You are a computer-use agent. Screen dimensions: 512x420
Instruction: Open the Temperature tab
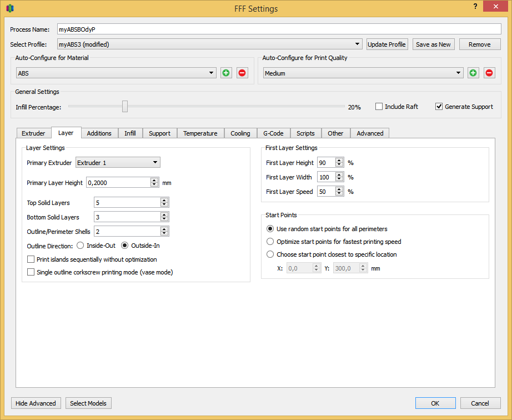pos(200,133)
